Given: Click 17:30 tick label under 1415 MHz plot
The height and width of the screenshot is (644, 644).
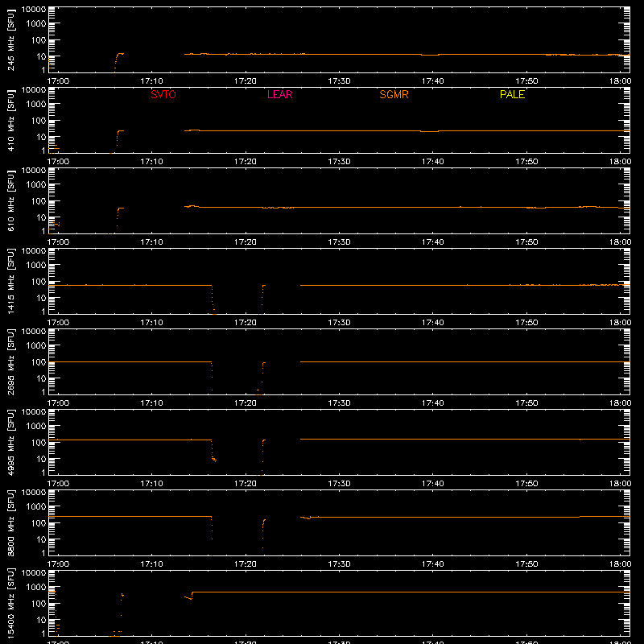Looking at the screenshot, I should [x=339, y=323].
